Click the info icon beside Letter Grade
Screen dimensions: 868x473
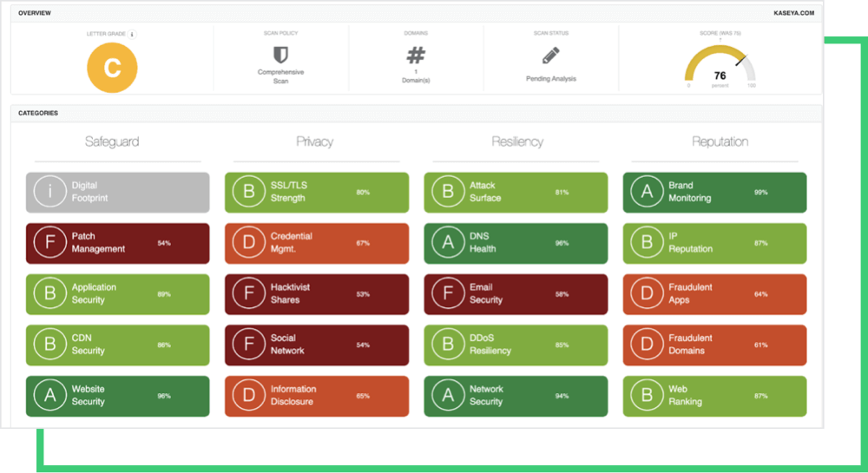tap(132, 34)
